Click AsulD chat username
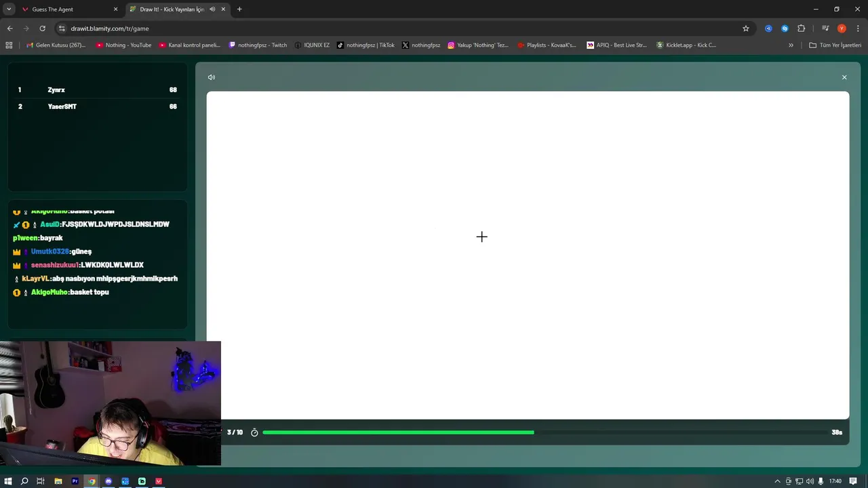 (x=50, y=224)
